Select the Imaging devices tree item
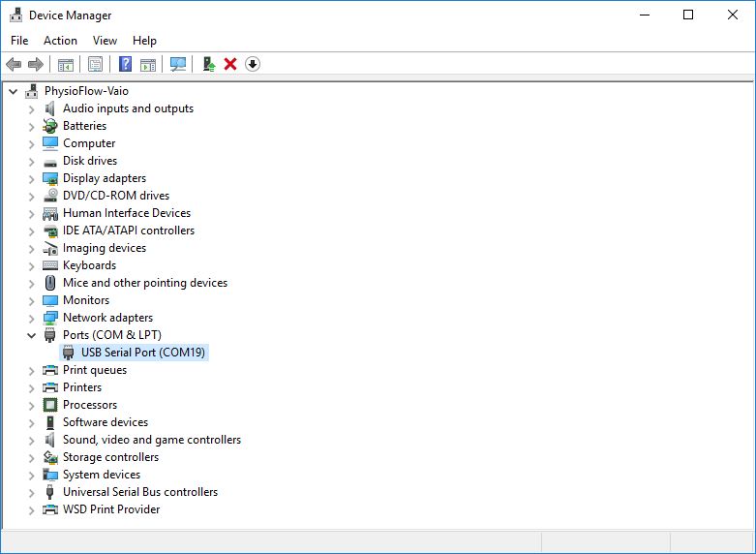Viewport: 756px width, 554px height. click(x=105, y=248)
